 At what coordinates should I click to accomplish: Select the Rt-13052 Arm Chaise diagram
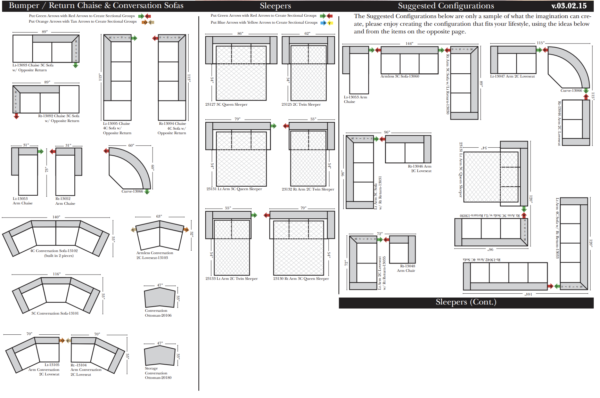[x=68, y=171]
